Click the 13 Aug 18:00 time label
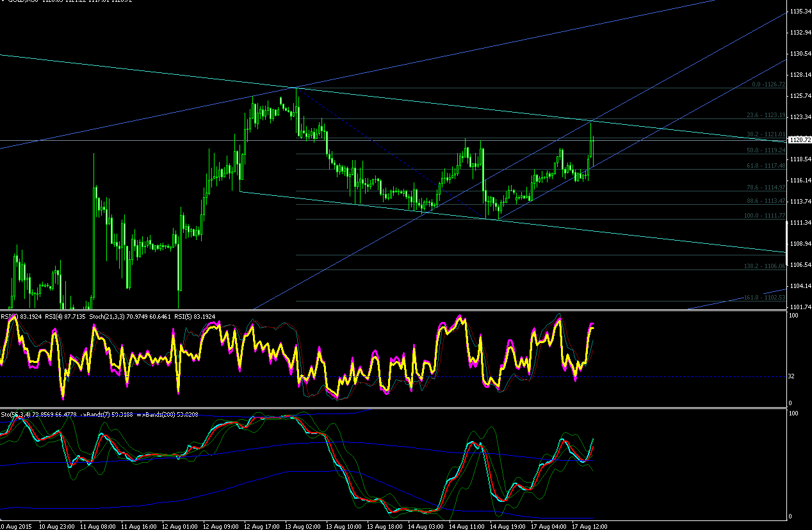 (384, 526)
